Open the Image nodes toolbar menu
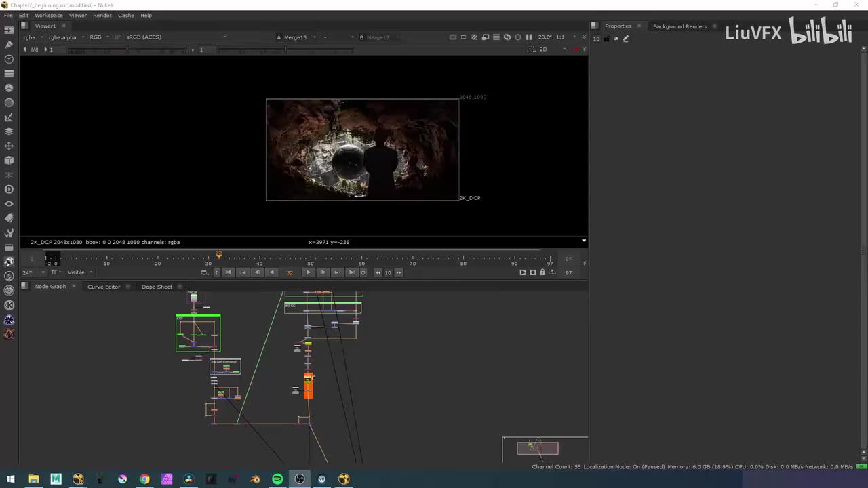Screen dimensions: 868x488 (x=9, y=30)
